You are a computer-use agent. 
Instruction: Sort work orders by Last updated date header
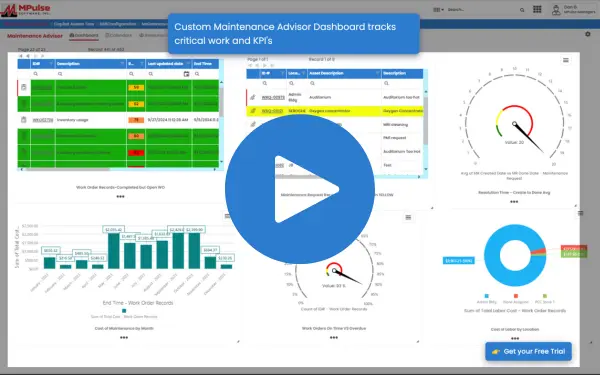point(165,64)
